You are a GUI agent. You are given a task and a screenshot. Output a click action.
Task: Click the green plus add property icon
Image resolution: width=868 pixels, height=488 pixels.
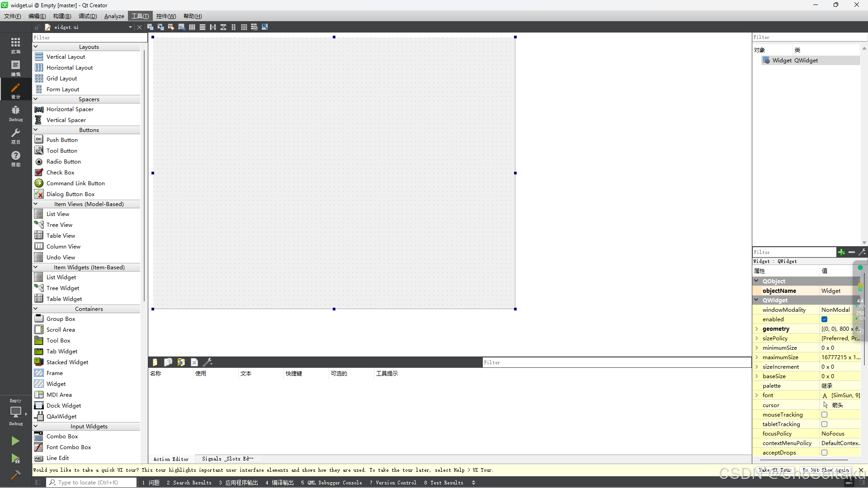coord(841,252)
